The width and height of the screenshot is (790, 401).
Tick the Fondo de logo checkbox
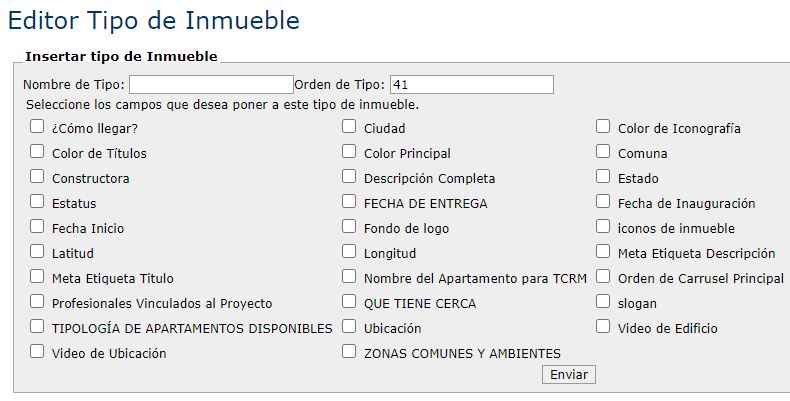pyautogui.click(x=349, y=227)
